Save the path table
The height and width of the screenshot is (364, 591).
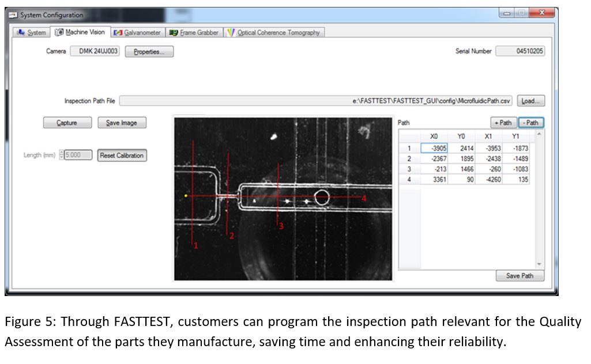pyautogui.click(x=520, y=276)
